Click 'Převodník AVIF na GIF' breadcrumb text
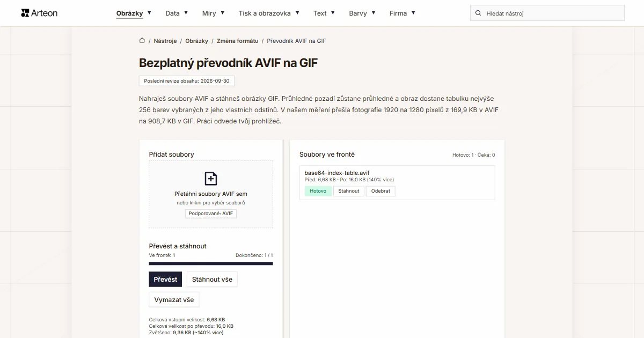The width and height of the screenshot is (644, 338). 296,41
